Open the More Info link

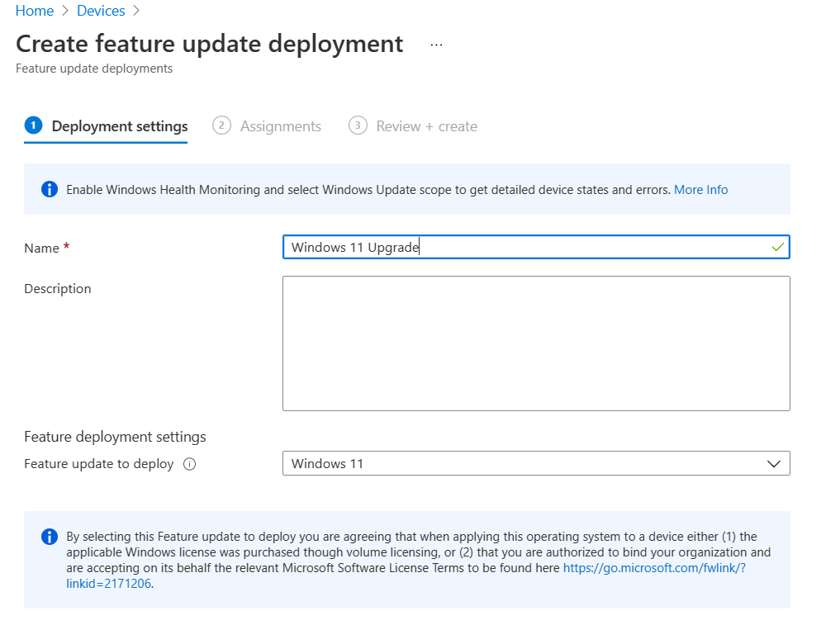(700, 190)
